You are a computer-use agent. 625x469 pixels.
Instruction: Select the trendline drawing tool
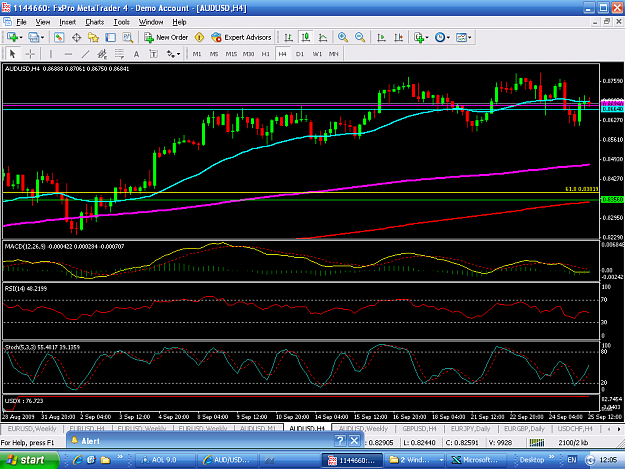[85, 54]
